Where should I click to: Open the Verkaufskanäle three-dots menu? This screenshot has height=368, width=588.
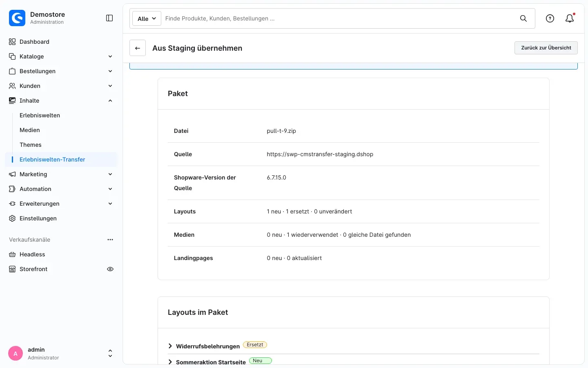coord(110,240)
